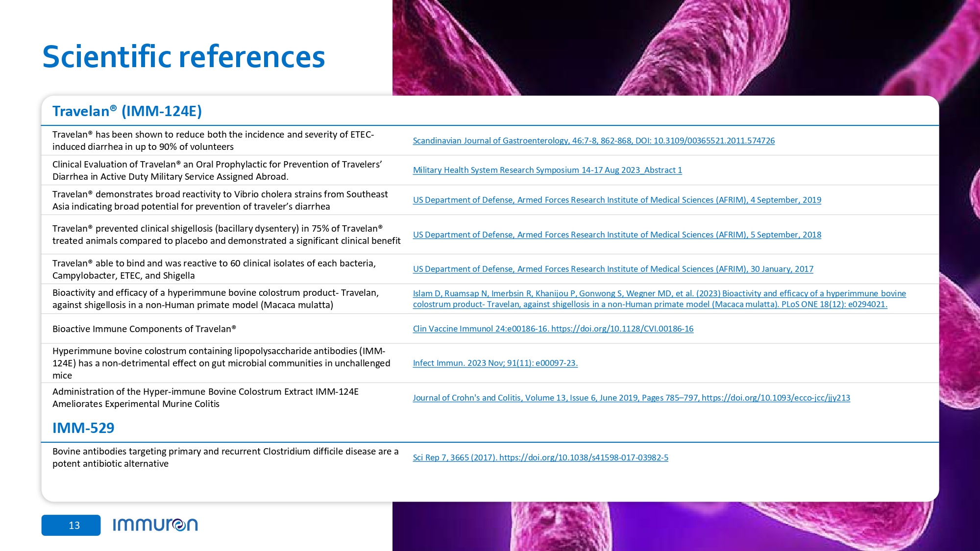This screenshot has width=980, height=551.
Task: Click the Immuron logo
Action: pos(155,525)
